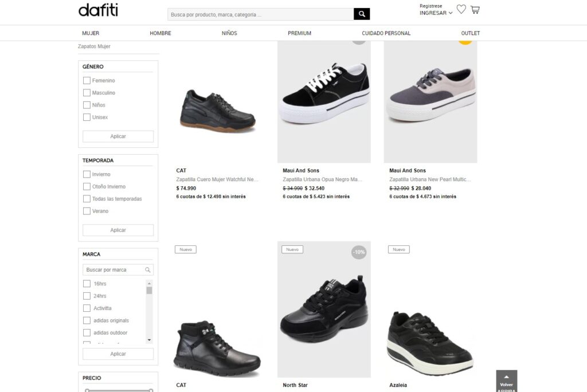Viewport: 587px width, 392px height.
Task: Open the wishlist heart icon
Action: click(x=461, y=9)
